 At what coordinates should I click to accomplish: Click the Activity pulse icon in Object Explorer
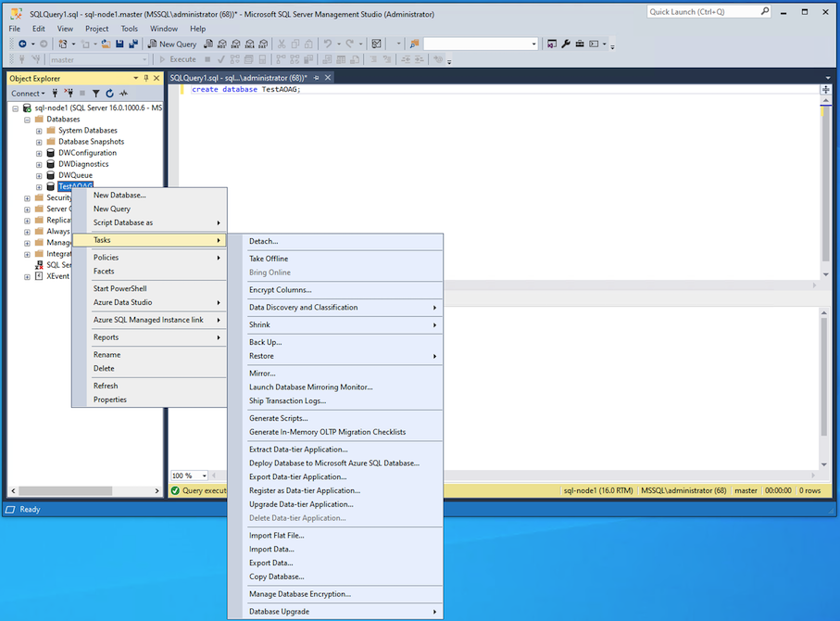124,94
